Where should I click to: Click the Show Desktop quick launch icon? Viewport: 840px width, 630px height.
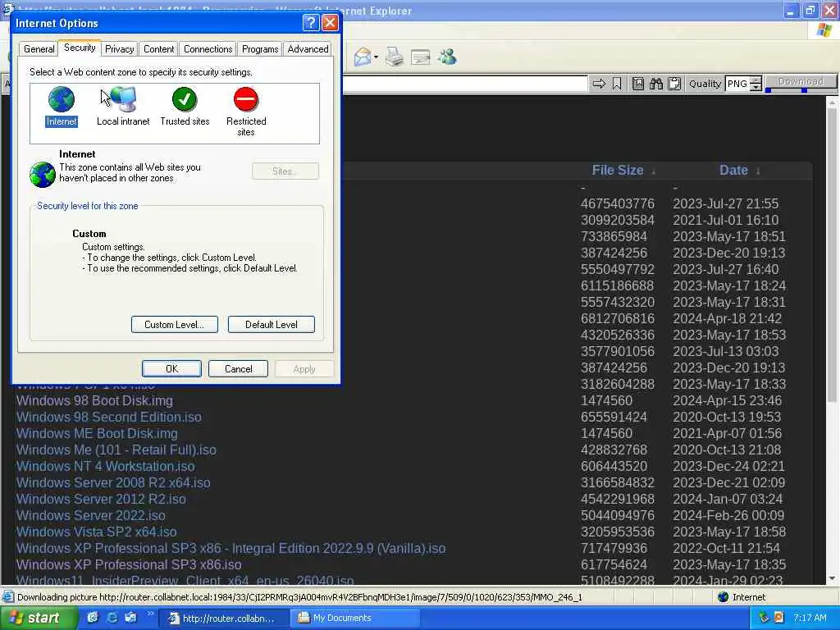click(x=93, y=617)
